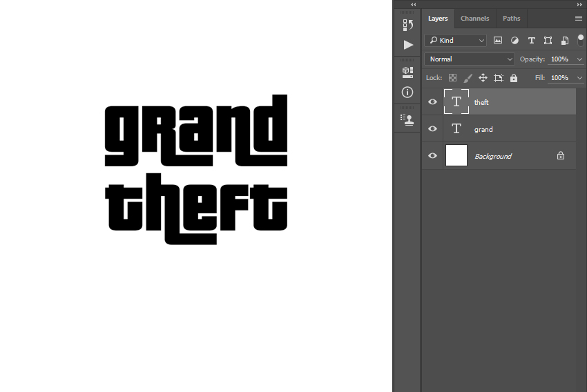Filter for pixel layers icon

[x=498, y=41]
